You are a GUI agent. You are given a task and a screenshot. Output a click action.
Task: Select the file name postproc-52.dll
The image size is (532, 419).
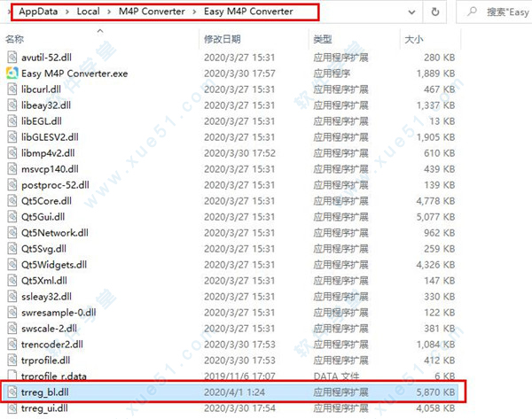(55, 184)
